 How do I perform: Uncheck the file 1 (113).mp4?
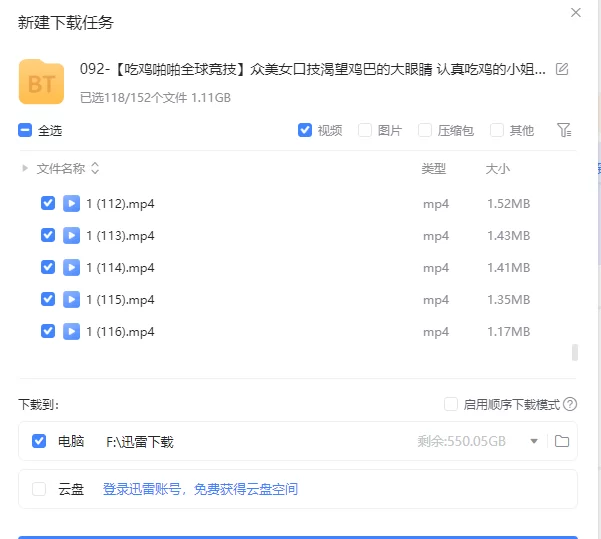[x=47, y=236]
